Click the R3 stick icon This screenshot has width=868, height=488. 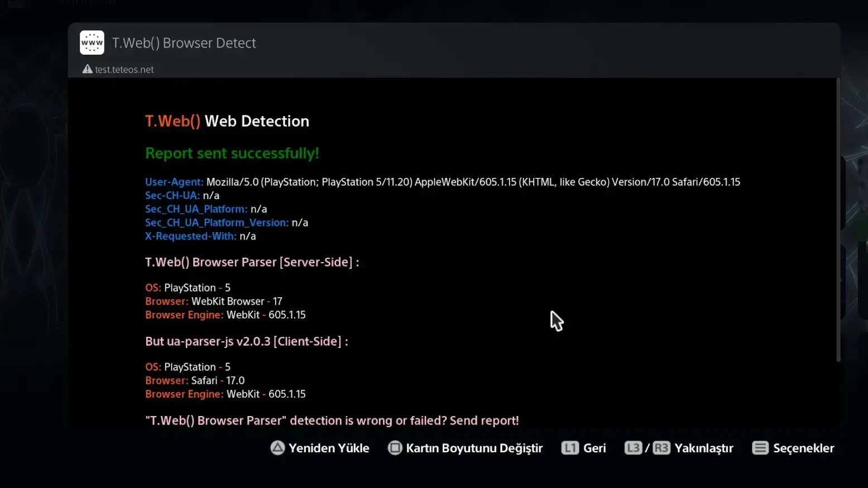point(661,448)
